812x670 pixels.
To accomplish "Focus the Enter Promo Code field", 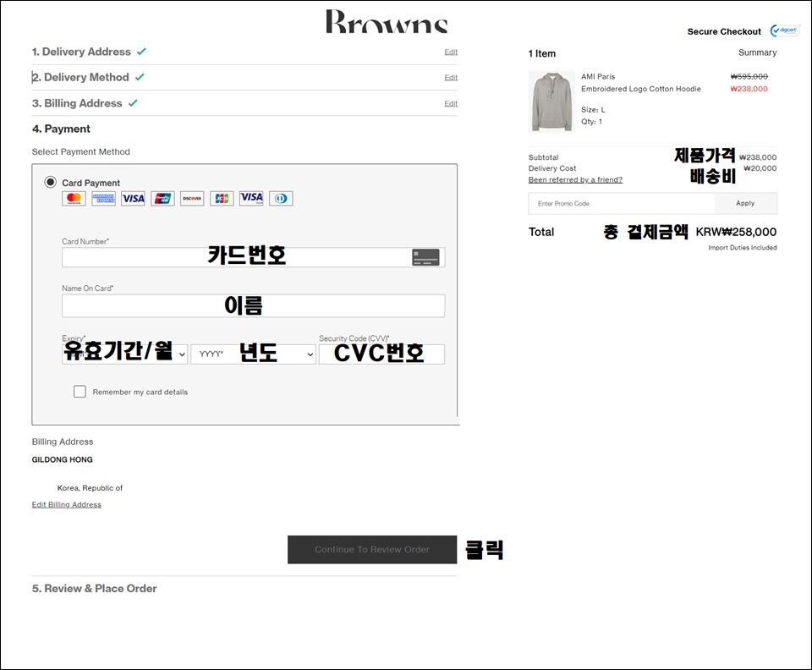I will (622, 204).
